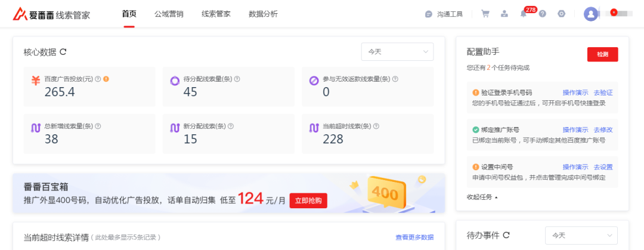Click the info icon next to 待分配线索量
This screenshot has height=250, width=644.
tap(237, 79)
